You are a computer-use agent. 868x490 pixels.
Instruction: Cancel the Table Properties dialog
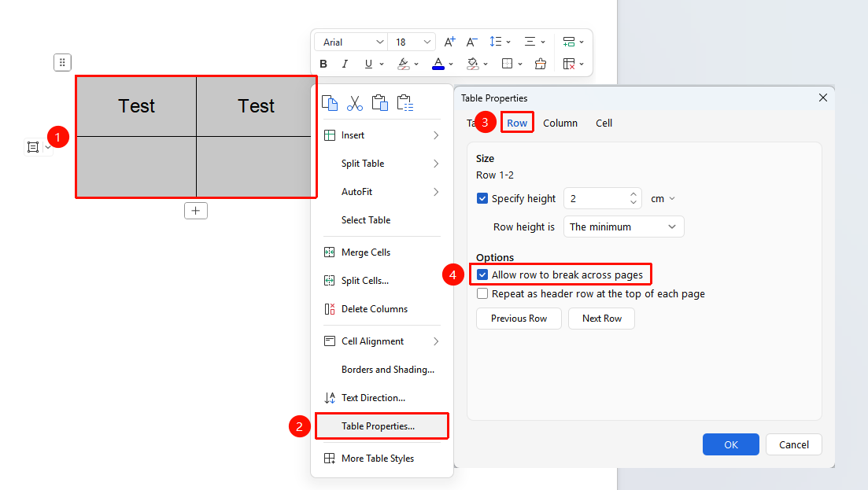point(794,444)
